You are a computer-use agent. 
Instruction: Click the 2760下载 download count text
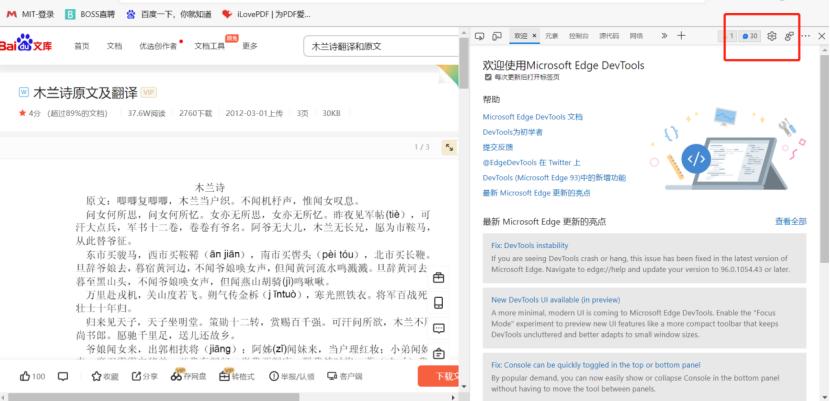[195, 113]
